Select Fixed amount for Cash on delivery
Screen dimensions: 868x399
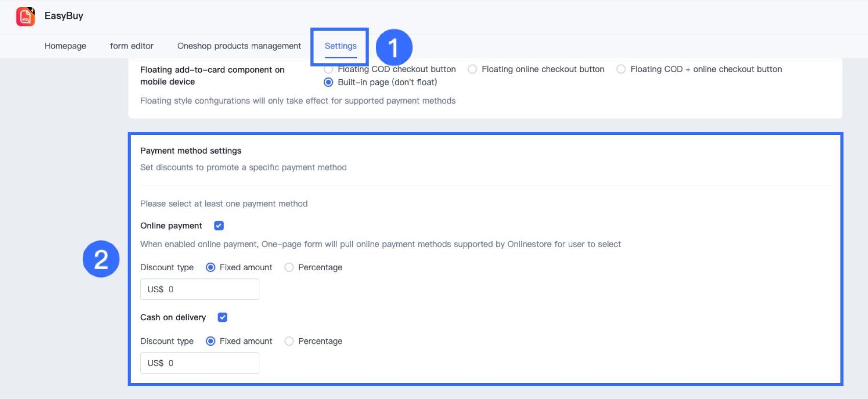click(210, 341)
